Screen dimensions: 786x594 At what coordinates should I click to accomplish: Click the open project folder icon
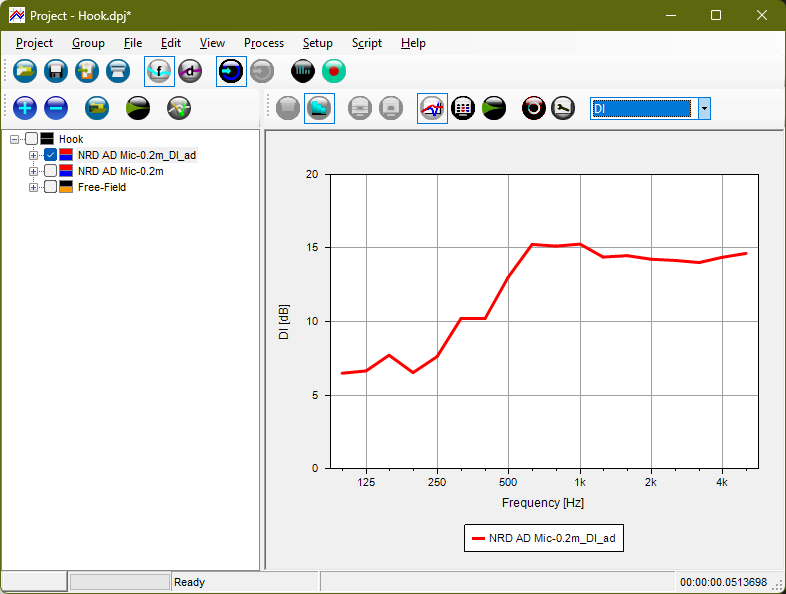pos(25,71)
